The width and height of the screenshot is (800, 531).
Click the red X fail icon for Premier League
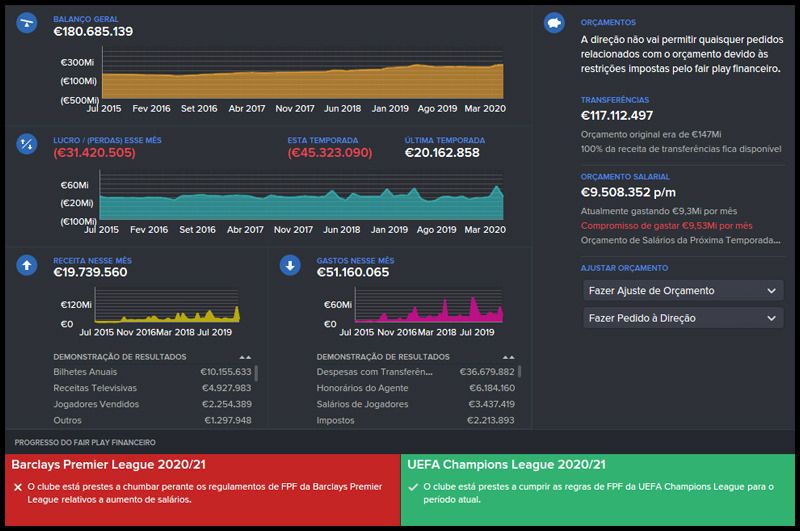tap(18, 486)
